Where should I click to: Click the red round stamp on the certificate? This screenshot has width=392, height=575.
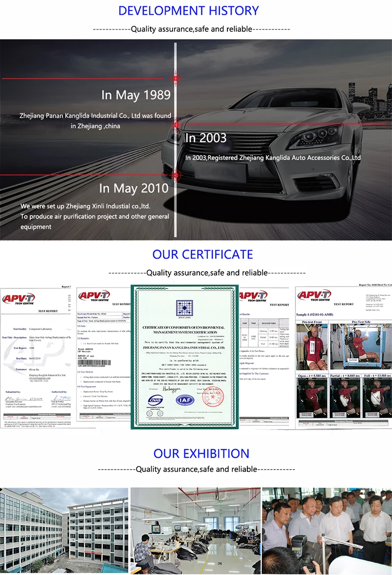[x=213, y=397]
